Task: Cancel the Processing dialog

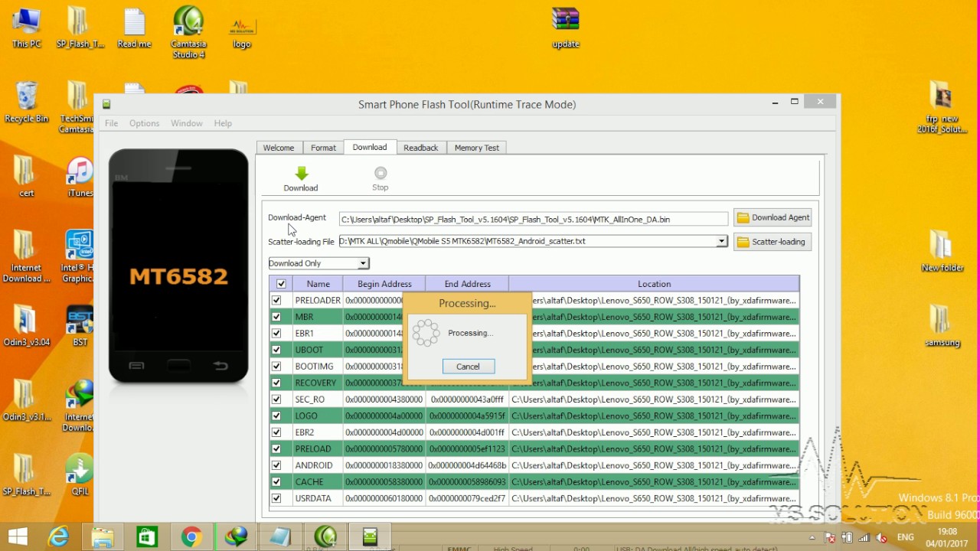Action: (469, 367)
